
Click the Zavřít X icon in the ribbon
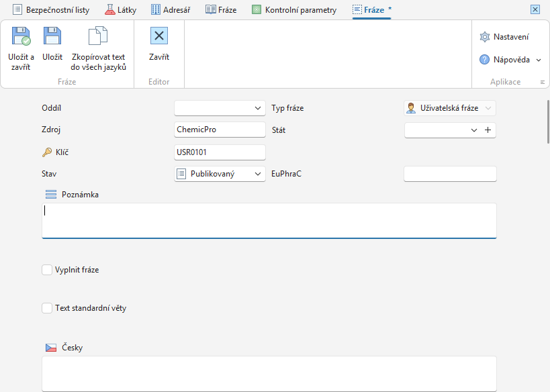(x=159, y=36)
